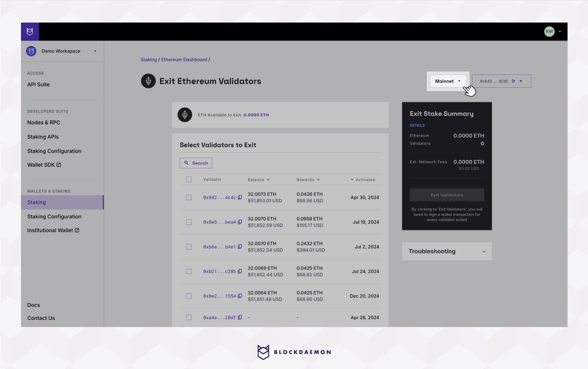This screenshot has height=369, width=588.
Task: Click the wallet disconnect icon next to 0xb43...82dC
Action: [x=513, y=81]
